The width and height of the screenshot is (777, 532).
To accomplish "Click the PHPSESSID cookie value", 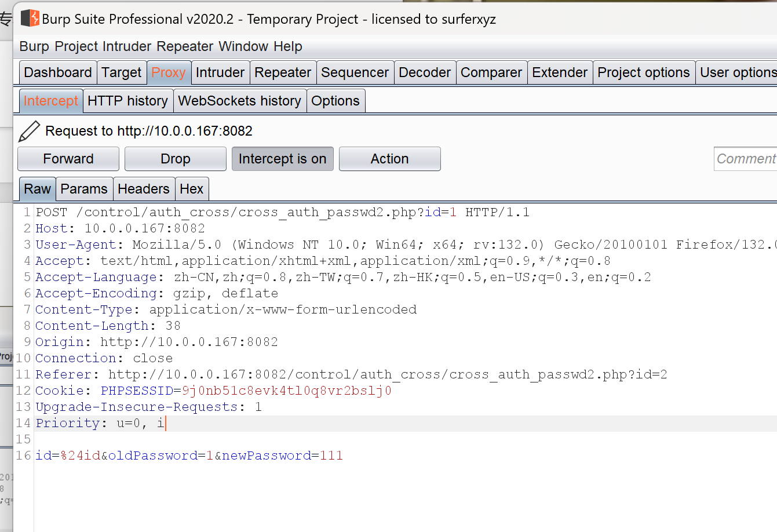I will pos(287,391).
